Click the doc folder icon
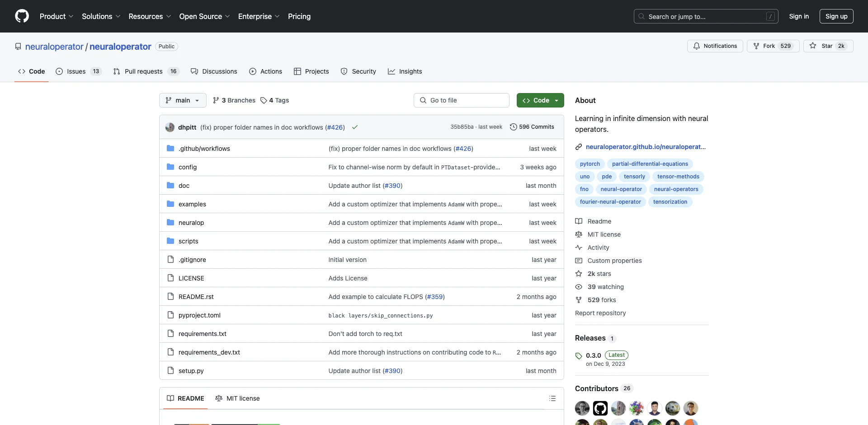868x425 pixels. coord(170,186)
